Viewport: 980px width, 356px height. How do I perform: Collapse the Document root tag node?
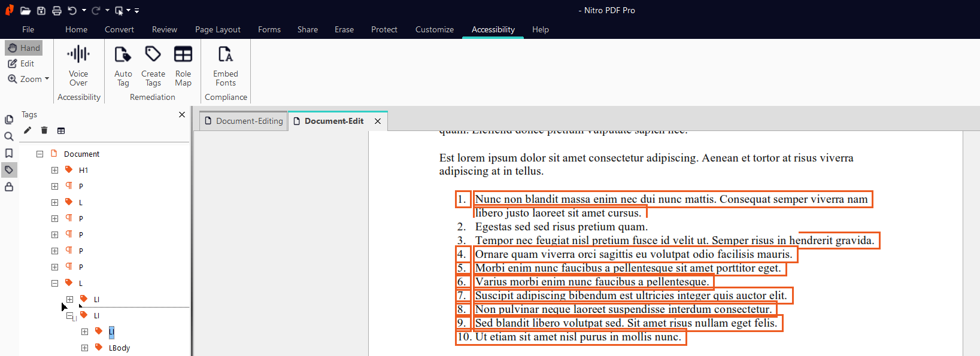[40, 154]
